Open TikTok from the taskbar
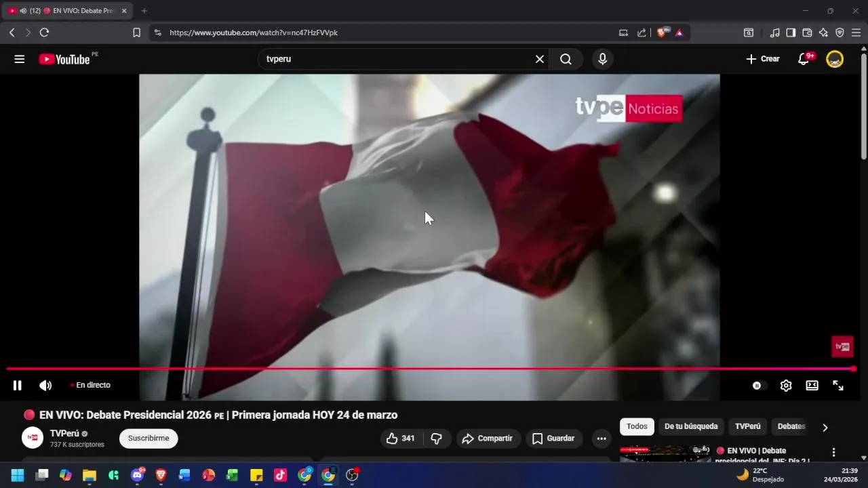This screenshot has height=488, width=868. 280,475
